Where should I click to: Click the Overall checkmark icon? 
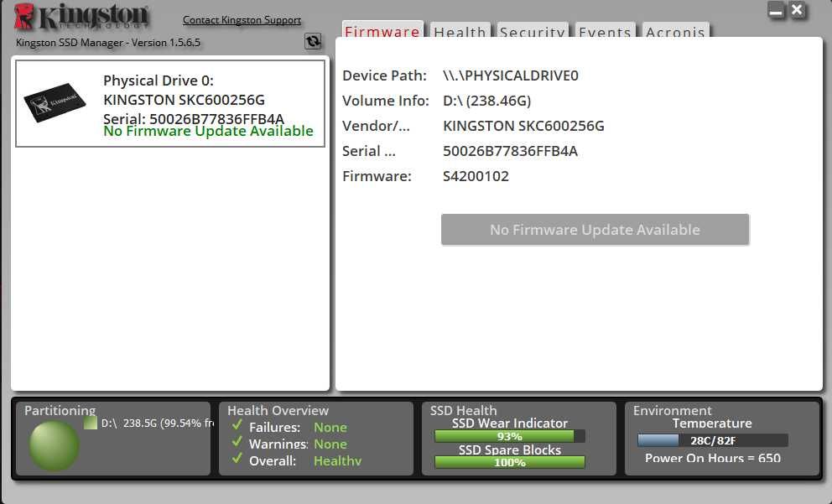[x=237, y=459]
